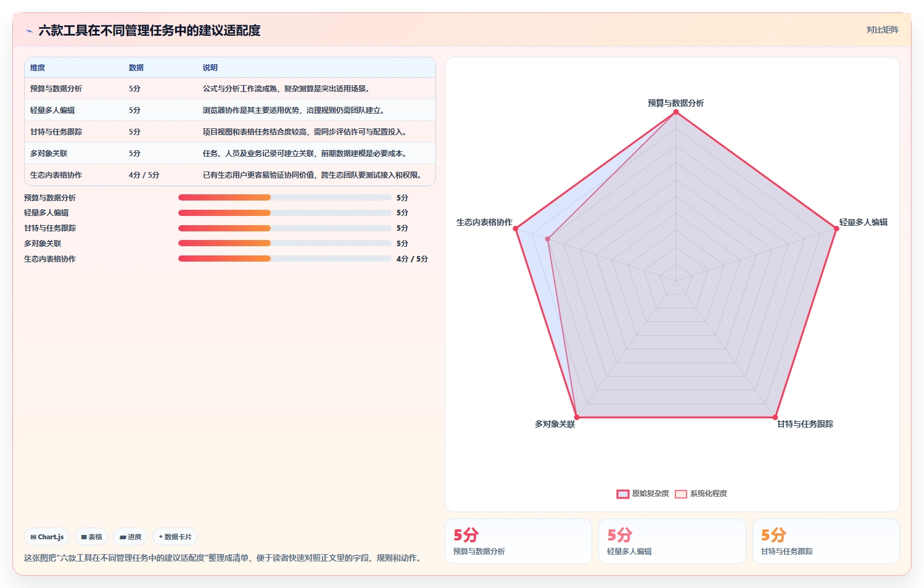The width and height of the screenshot is (924, 588).
Task: Click the 轻量多人编辑 progress bar
Action: click(x=284, y=213)
